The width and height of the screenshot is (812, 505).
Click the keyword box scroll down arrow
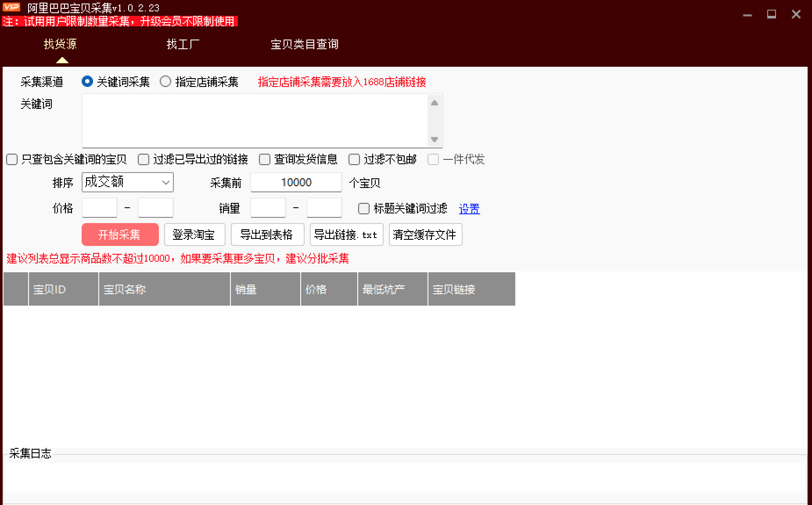[x=435, y=140]
